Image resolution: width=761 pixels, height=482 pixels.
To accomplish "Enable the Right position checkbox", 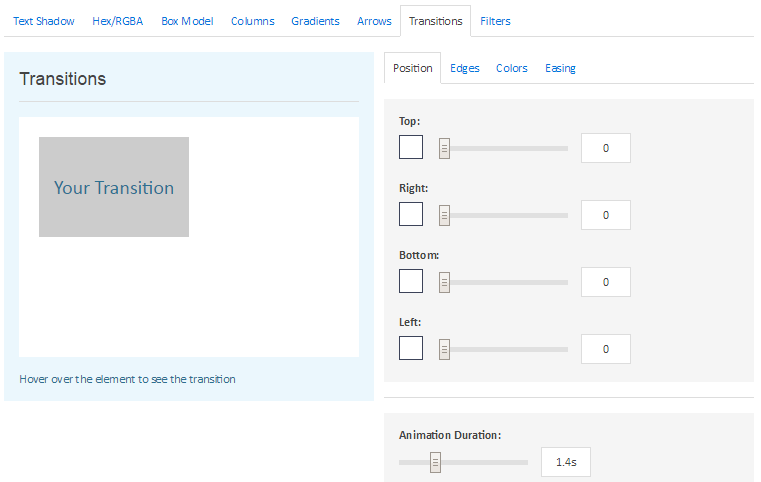I will click(411, 214).
